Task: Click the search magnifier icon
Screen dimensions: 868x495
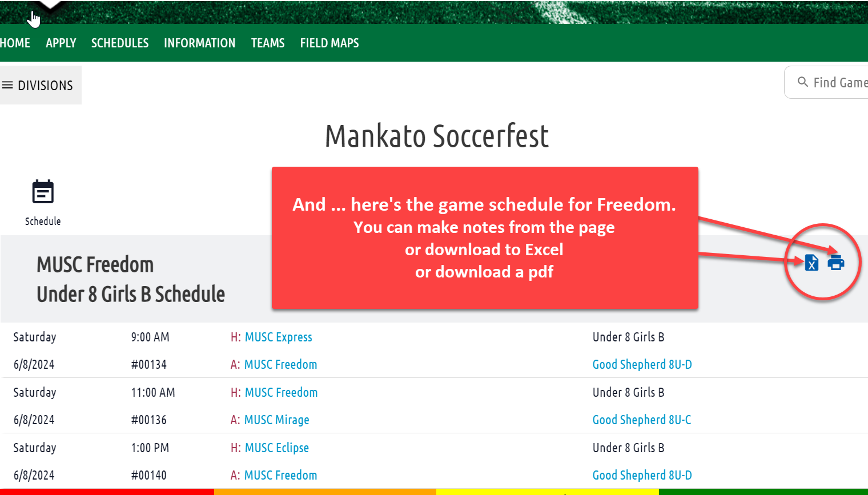Action: (x=802, y=82)
